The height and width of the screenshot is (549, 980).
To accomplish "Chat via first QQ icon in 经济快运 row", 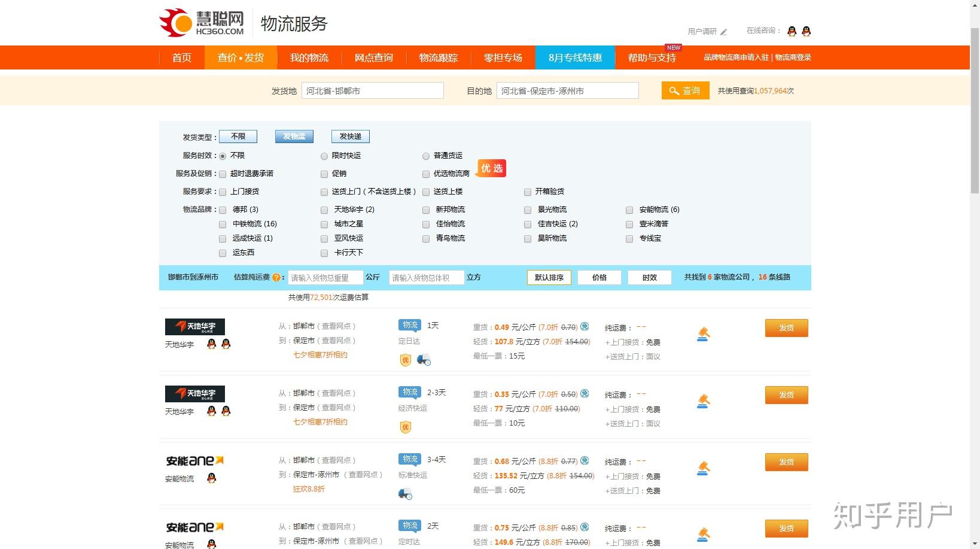I will click(x=211, y=411).
